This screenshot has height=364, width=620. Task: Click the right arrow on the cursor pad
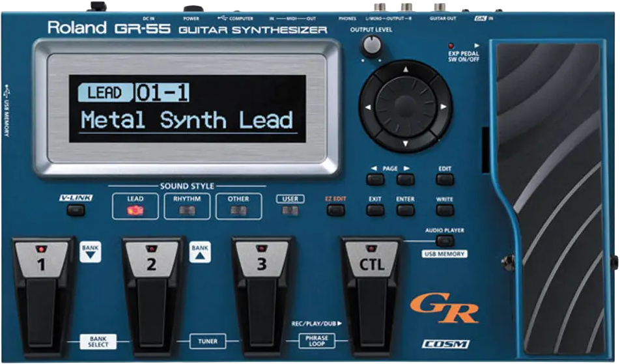pyautogui.click(x=444, y=107)
